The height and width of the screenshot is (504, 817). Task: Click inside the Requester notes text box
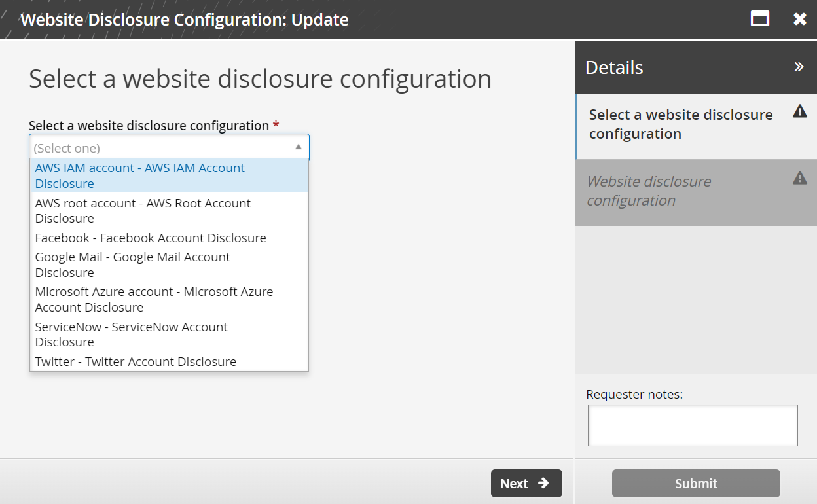pos(692,425)
